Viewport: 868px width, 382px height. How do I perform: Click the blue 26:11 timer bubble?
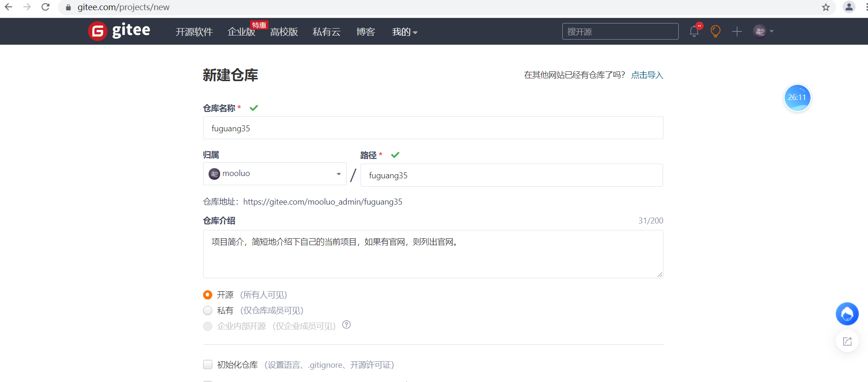pyautogui.click(x=797, y=98)
